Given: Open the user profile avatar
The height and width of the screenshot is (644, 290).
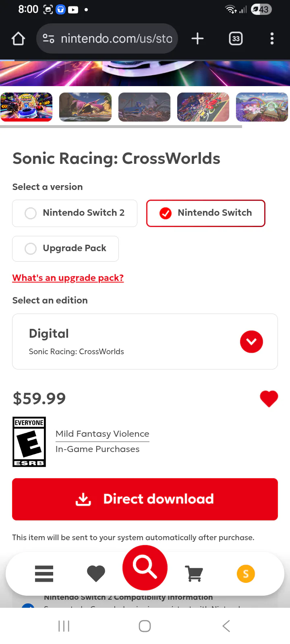Looking at the screenshot, I should (246, 574).
